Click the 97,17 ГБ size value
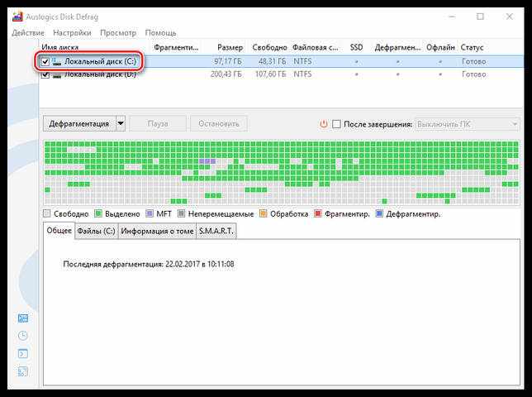The width and height of the screenshot is (532, 397). 228,61
